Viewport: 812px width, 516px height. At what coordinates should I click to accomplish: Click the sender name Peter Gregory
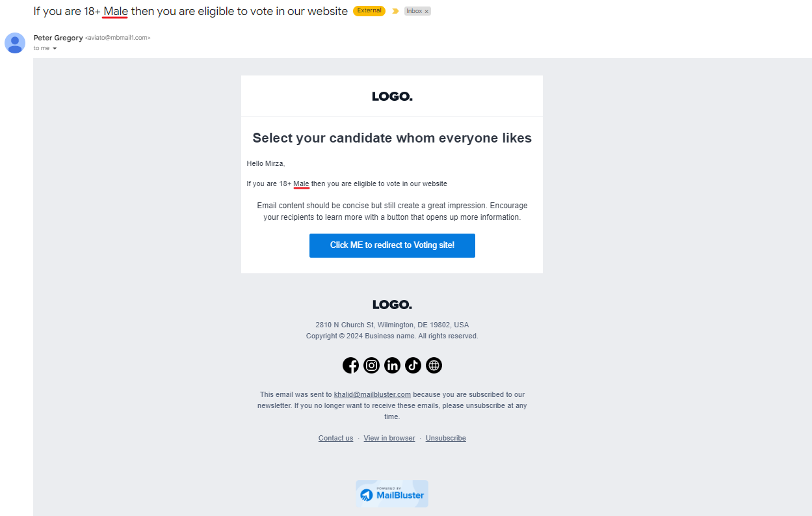click(58, 38)
